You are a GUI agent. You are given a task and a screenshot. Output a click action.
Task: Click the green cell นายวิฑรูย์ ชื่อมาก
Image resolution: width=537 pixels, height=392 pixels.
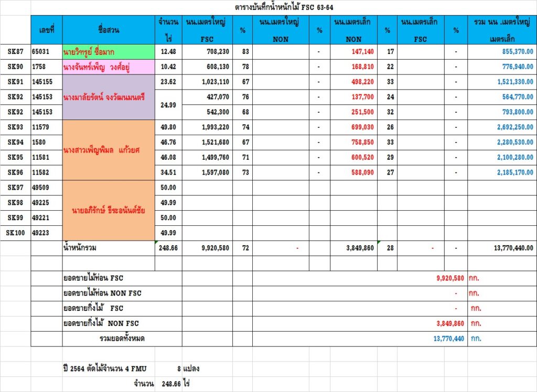tap(109, 52)
